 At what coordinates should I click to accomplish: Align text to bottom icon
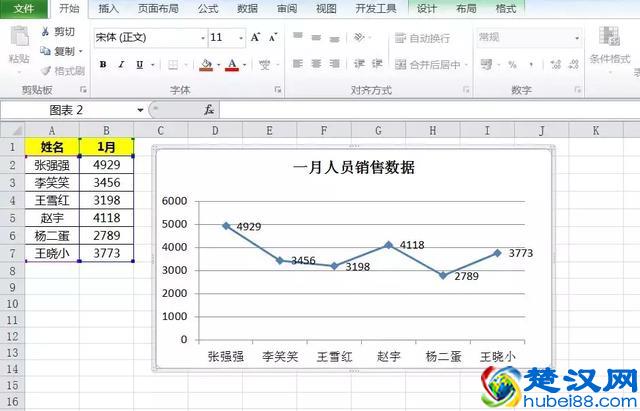pos(335,39)
